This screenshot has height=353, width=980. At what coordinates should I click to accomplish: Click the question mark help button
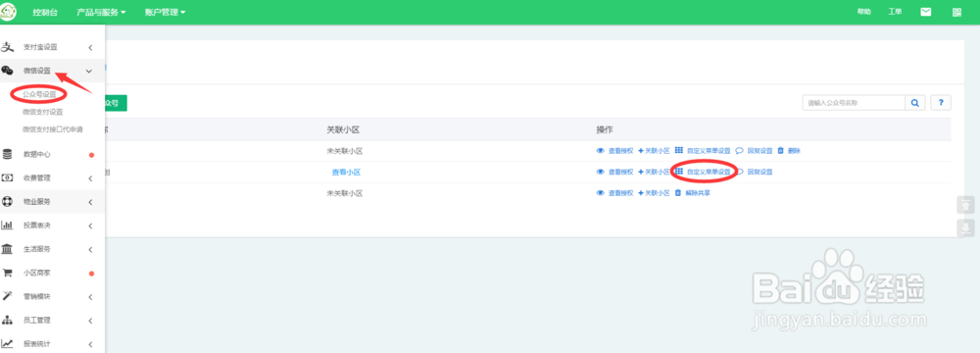[x=941, y=103]
